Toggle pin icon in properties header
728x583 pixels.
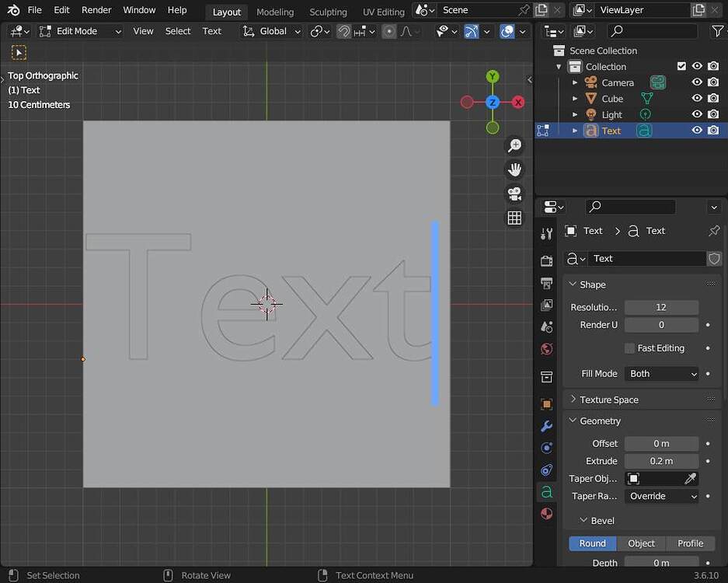tap(714, 230)
